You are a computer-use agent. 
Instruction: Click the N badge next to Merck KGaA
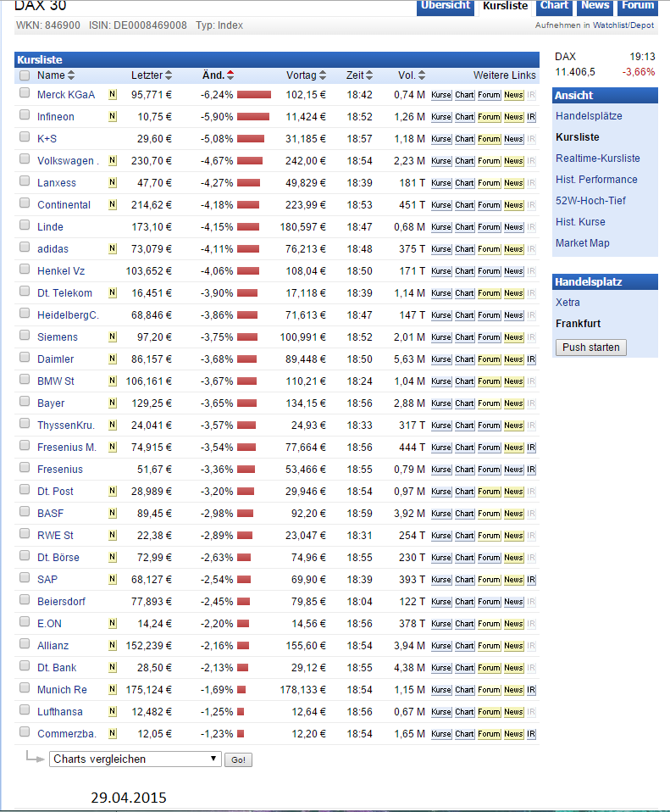pyautogui.click(x=113, y=94)
